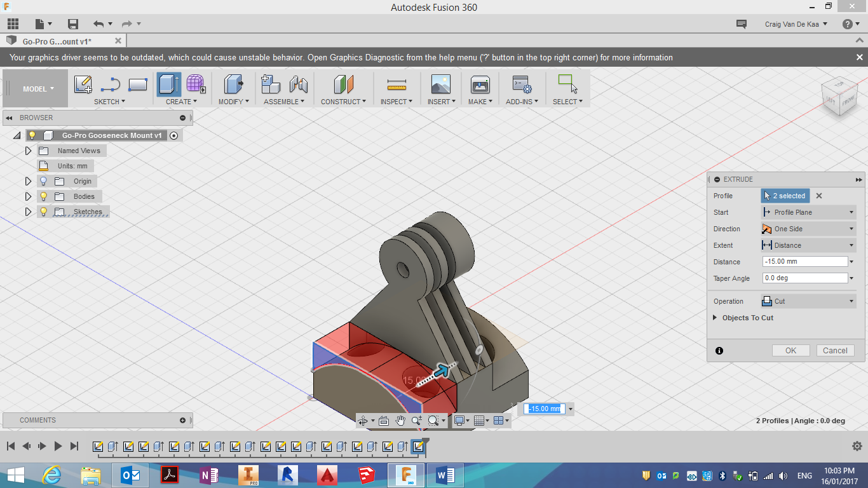The image size is (868, 488).
Task: Open the CREATE menu
Action: pyautogui.click(x=181, y=102)
